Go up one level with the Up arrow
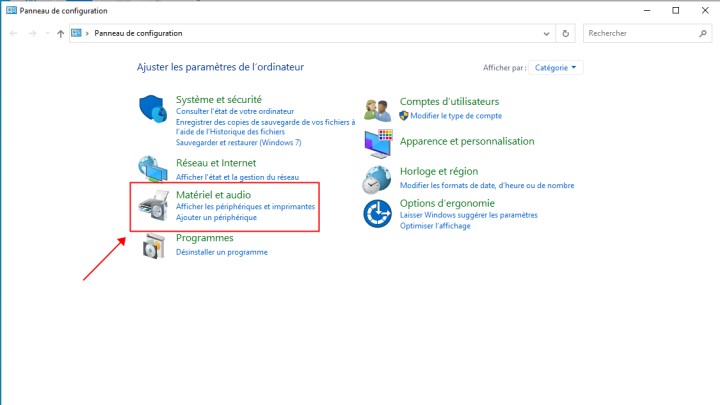 60,34
